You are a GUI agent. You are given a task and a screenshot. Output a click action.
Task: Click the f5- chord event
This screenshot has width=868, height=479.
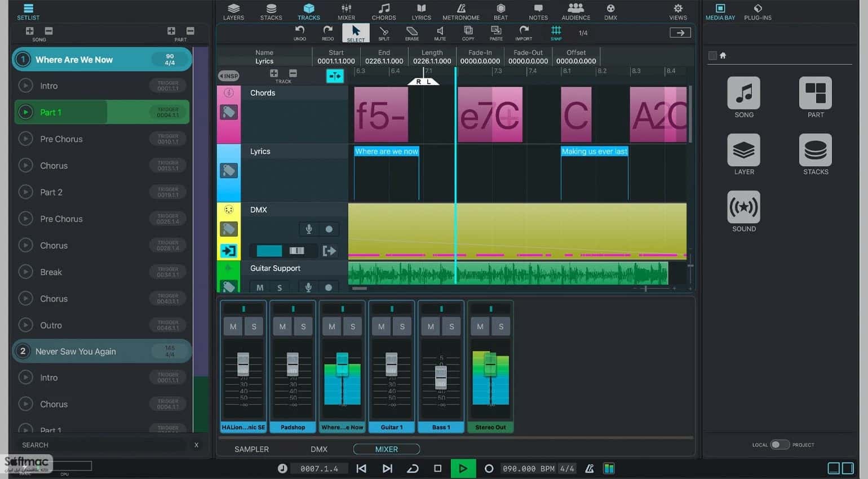click(x=381, y=114)
